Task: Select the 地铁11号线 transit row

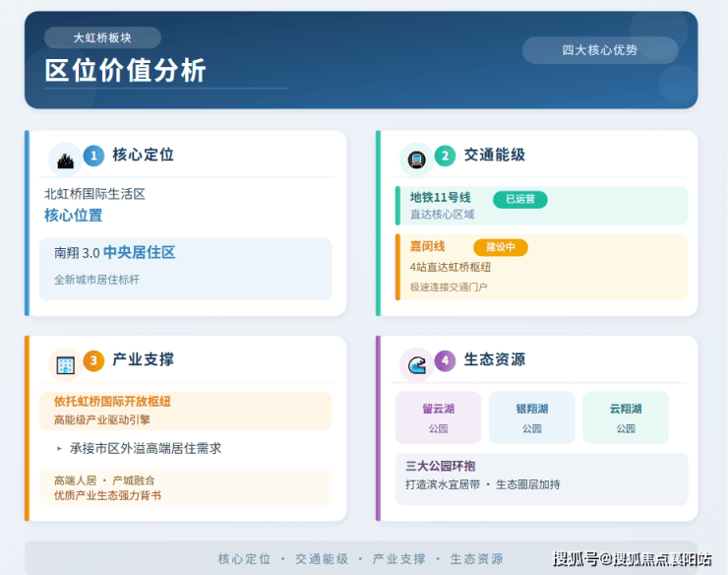Action: [541, 206]
